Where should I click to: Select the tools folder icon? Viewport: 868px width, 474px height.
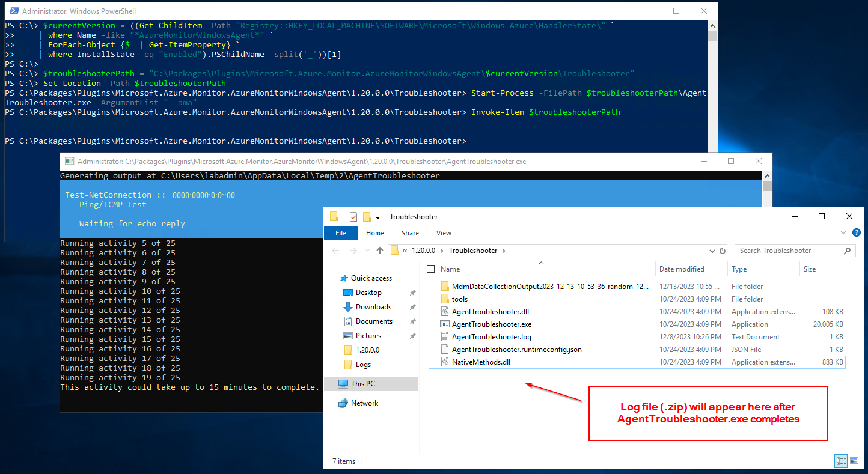point(445,299)
